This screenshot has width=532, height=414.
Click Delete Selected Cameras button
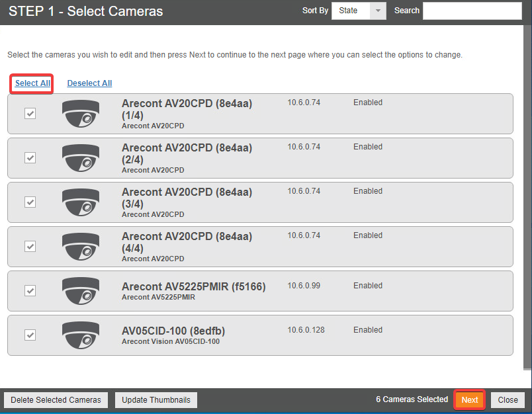point(56,400)
